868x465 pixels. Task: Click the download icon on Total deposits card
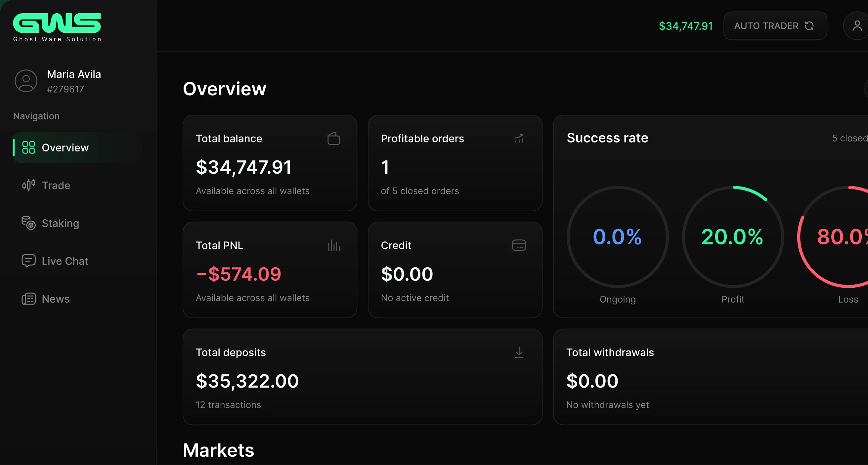tap(519, 352)
